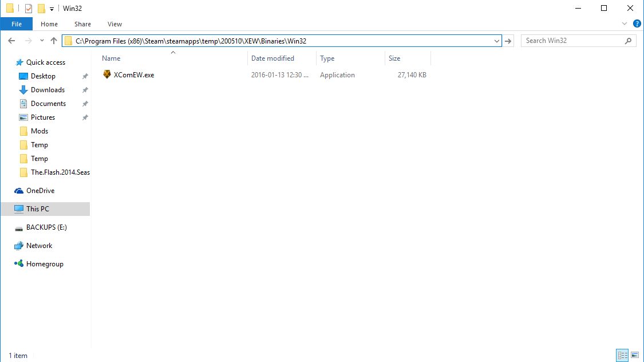Select the address bar path text
644x362 pixels.
pyautogui.click(x=191, y=41)
